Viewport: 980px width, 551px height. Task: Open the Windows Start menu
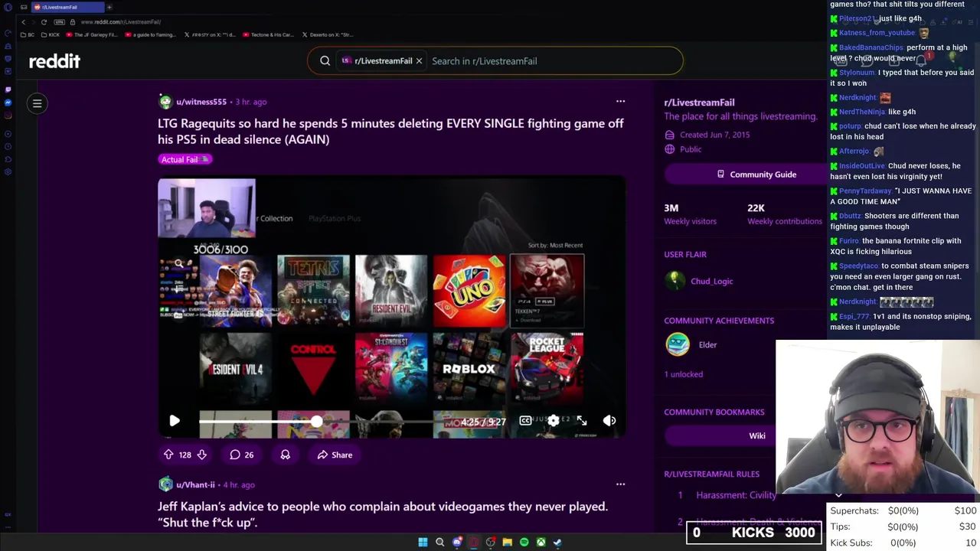[423, 542]
